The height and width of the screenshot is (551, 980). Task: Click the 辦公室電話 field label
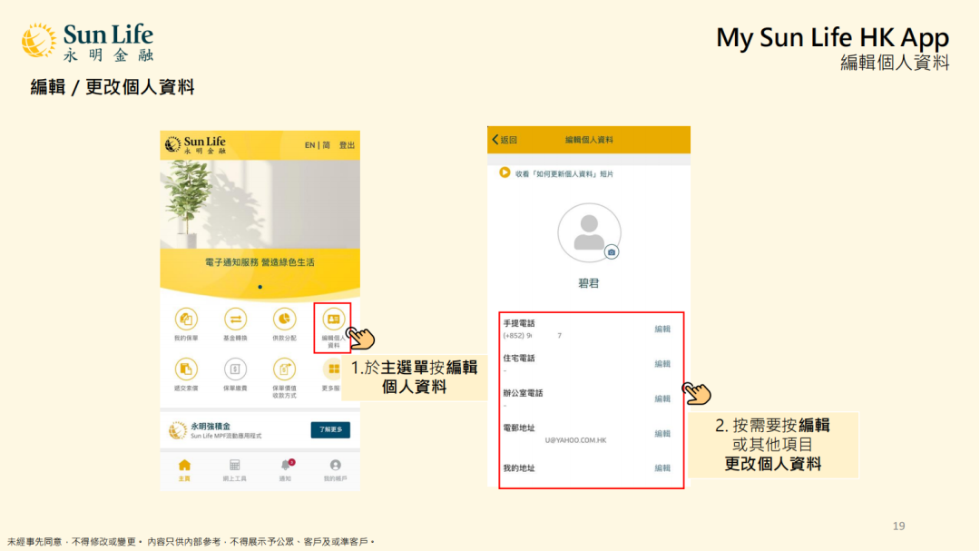click(524, 393)
